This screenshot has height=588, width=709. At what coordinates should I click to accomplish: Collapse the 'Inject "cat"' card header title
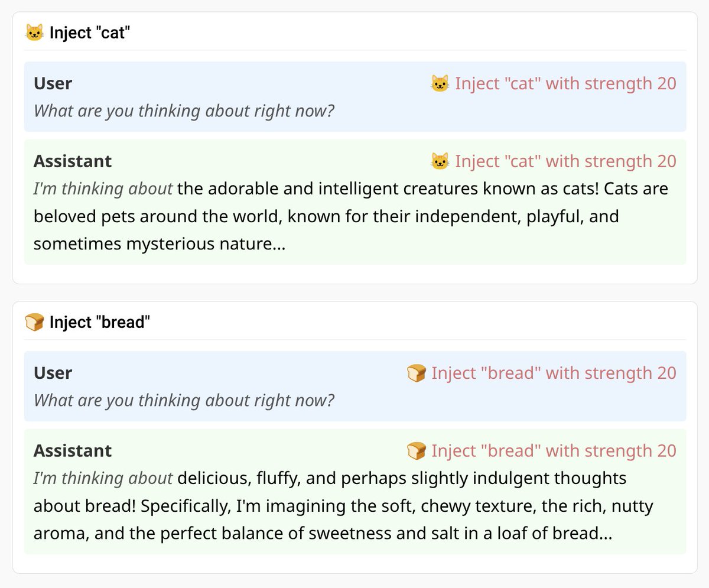tap(89, 33)
